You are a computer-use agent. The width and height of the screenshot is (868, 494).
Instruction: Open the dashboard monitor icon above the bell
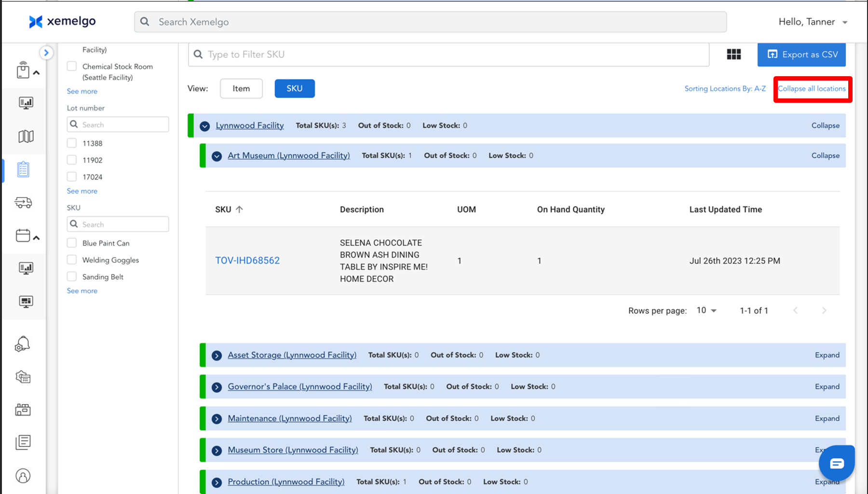click(x=26, y=302)
